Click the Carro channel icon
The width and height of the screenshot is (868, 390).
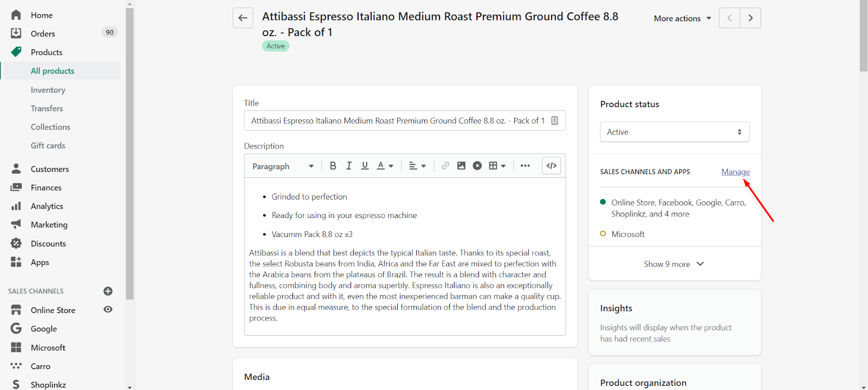16,366
